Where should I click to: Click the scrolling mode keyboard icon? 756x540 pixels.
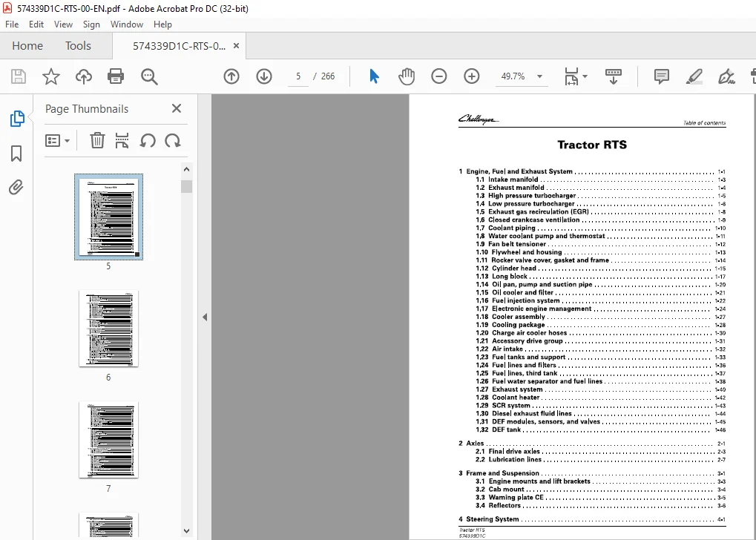point(614,76)
